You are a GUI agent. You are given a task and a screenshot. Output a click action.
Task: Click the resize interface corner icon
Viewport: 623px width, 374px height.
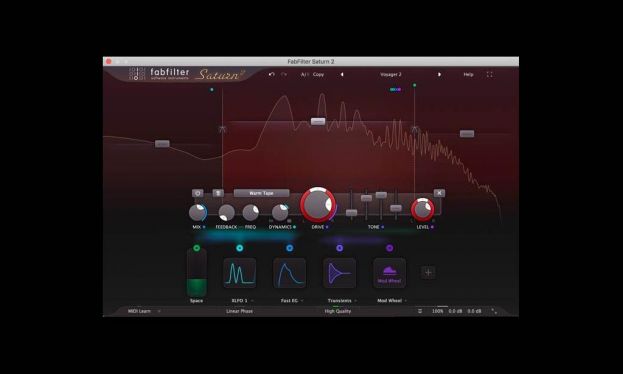[x=494, y=311]
